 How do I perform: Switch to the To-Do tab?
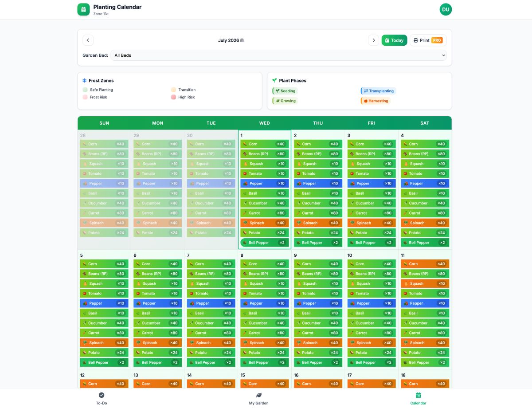coord(102,398)
